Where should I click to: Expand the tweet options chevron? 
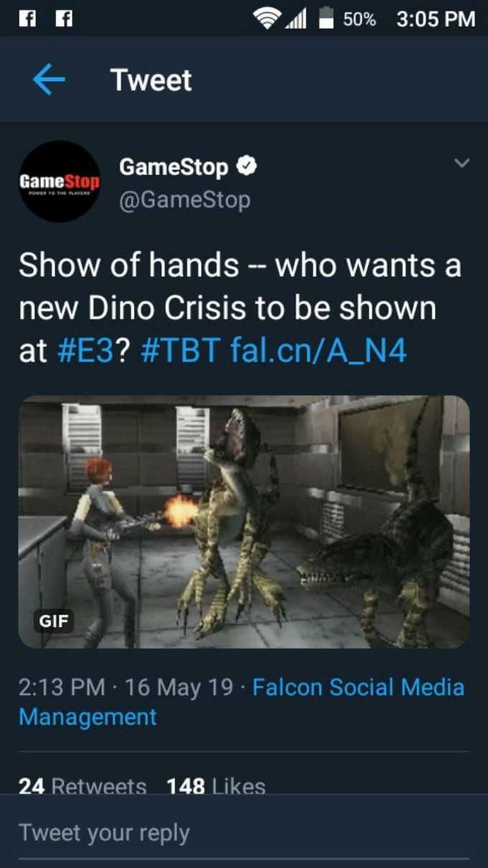[x=463, y=164]
